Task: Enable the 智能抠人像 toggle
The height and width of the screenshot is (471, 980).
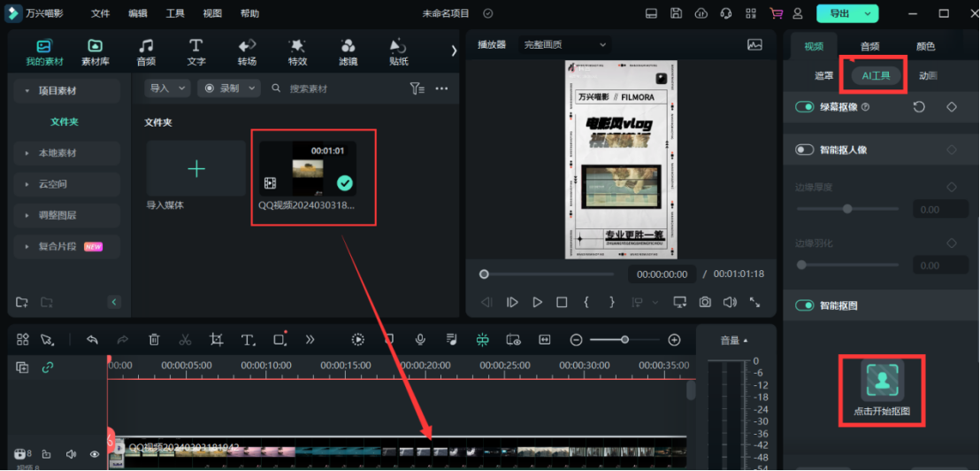Action: [805, 150]
